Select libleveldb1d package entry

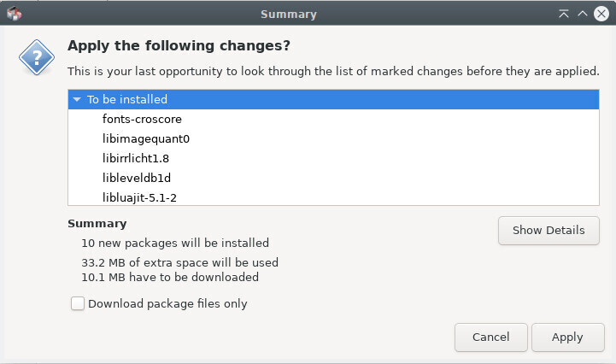[137, 178]
